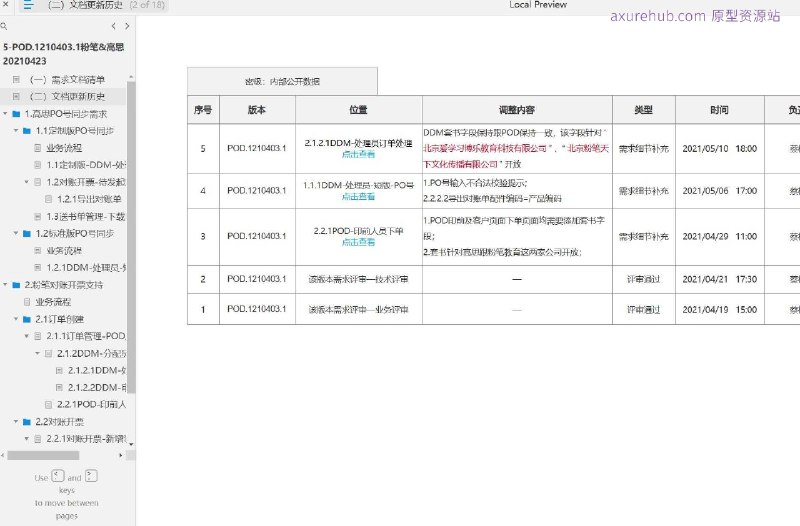Image resolution: width=800 pixels, height=526 pixels.
Task: Click the 位置 column header
Action: pos(359,110)
